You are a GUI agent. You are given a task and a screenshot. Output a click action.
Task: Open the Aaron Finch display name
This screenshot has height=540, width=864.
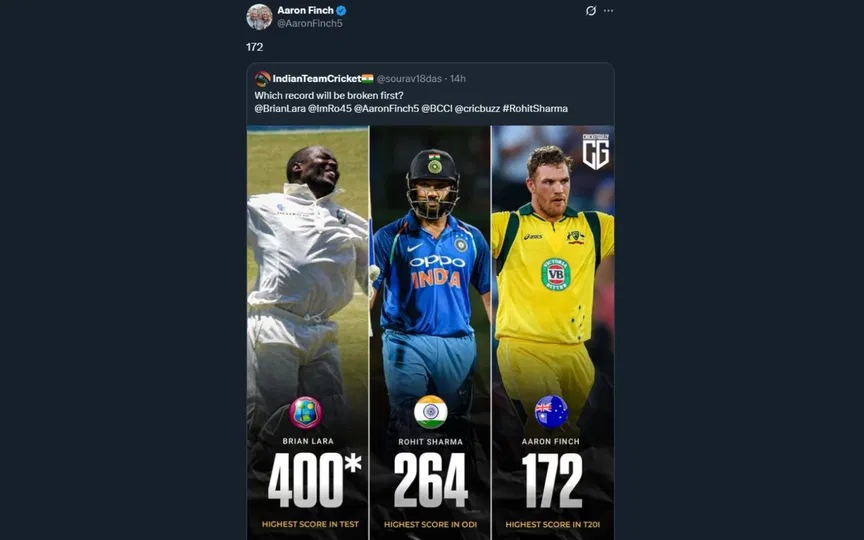[305, 10]
